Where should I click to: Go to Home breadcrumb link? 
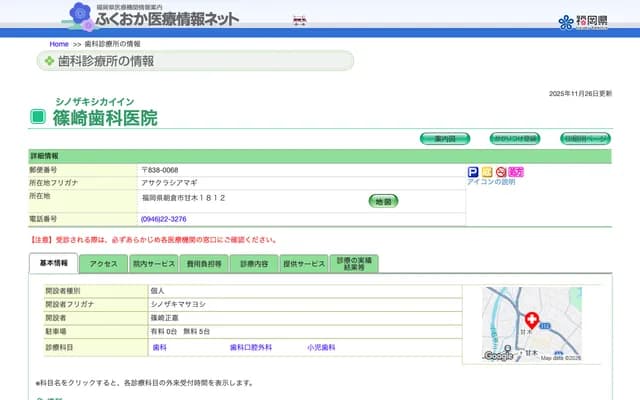59,44
